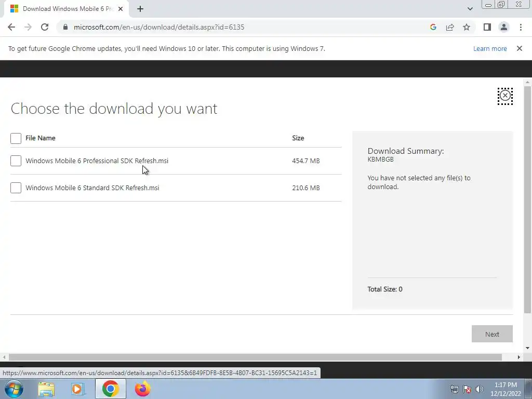Image resolution: width=532 pixels, height=399 pixels.
Task: Click the 210.6 MB size value
Action: pyautogui.click(x=305, y=188)
